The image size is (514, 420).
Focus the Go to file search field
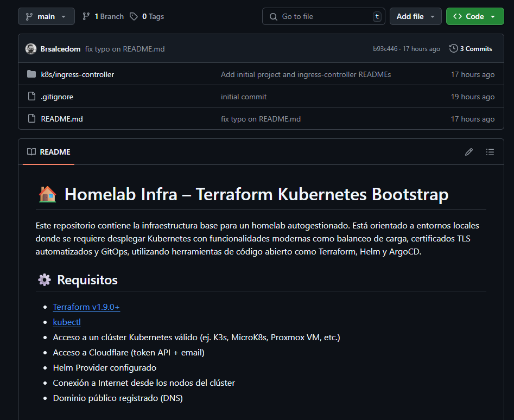323,16
